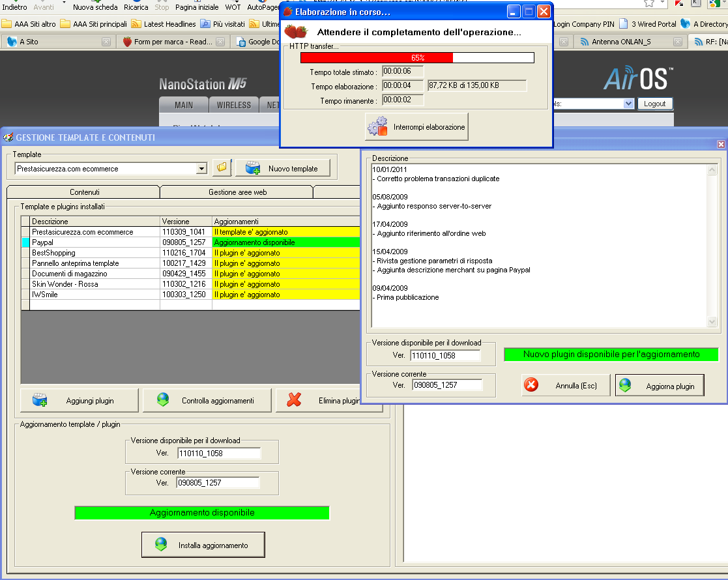Click the red cross icon on Elimina plugin
728x580 pixels.
click(294, 400)
